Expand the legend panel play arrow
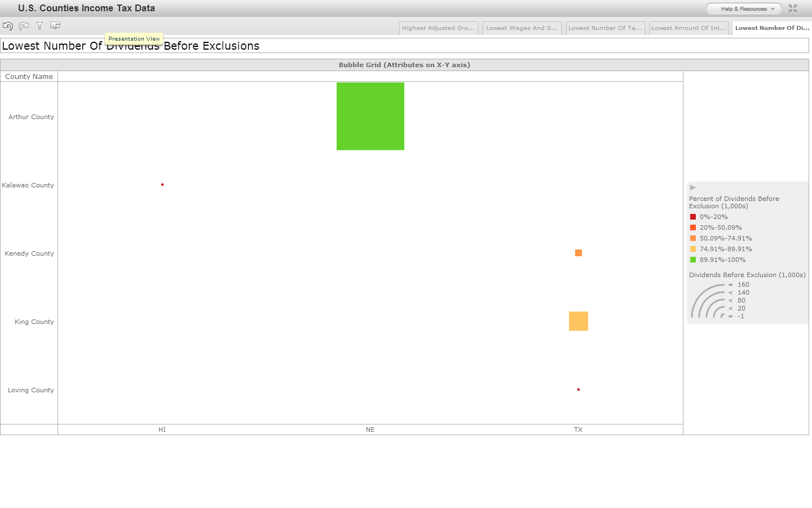 coord(692,187)
